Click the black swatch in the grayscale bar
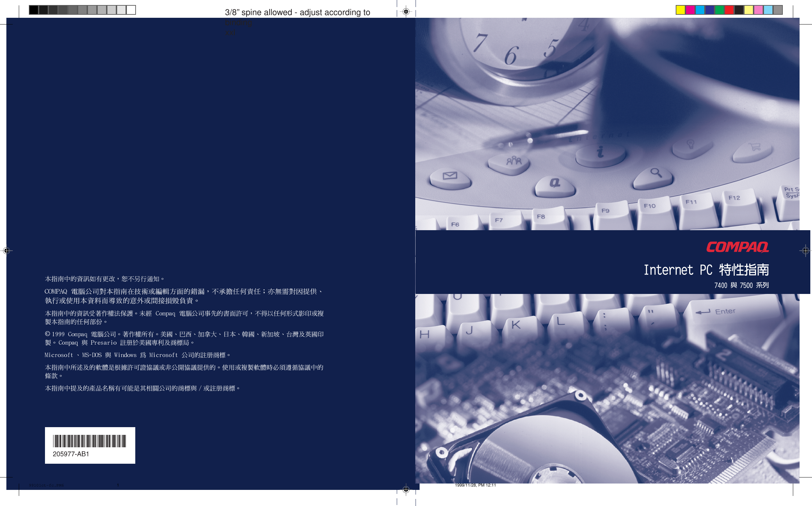Viewport: 812px width, 506px height. click(34, 10)
